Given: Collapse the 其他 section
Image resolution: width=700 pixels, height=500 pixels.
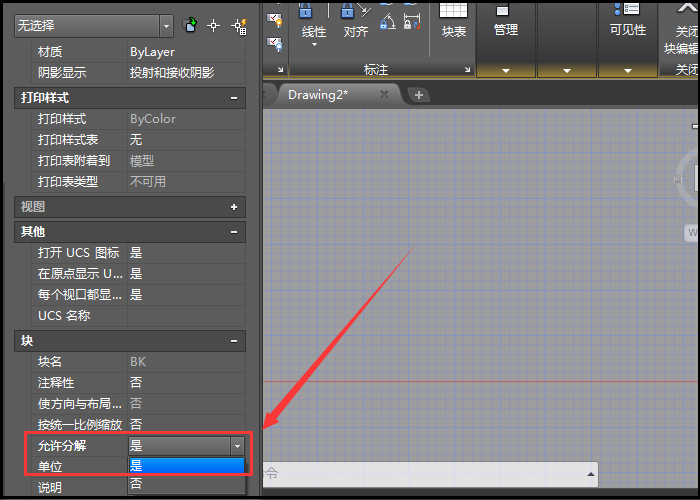Looking at the screenshot, I should 234,232.
